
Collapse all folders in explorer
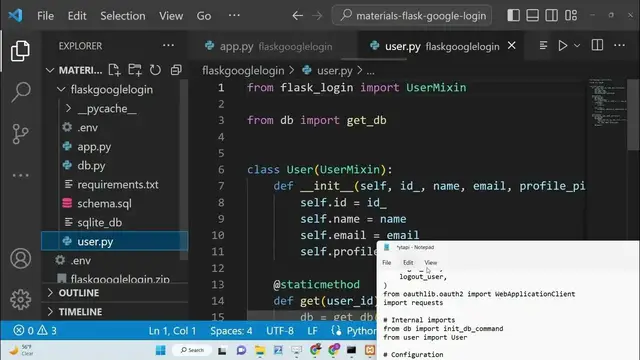(x=176, y=70)
